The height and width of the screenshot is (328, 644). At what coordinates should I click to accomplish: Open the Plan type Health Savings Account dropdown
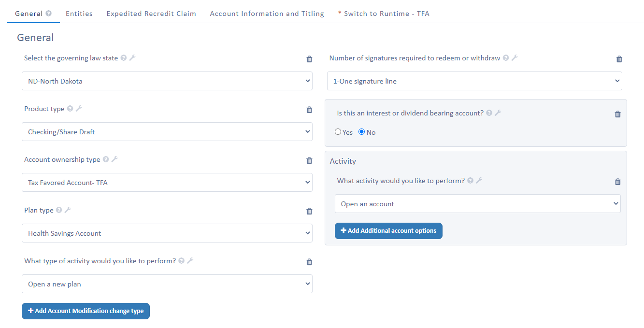(167, 233)
